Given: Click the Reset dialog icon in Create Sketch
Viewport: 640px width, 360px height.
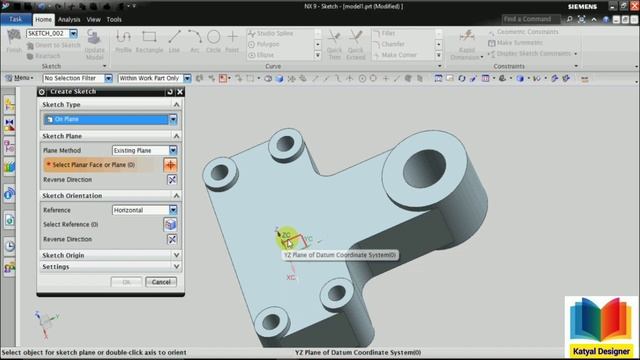Looking at the screenshot, I should click(x=170, y=92).
